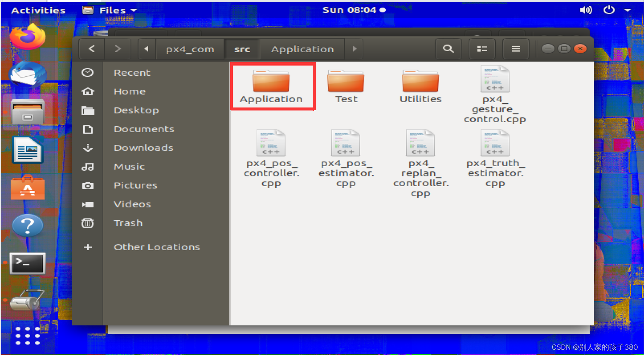The image size is (644, 355).
Task: Launch Firefox from the dock
Action: coord(28,37)
